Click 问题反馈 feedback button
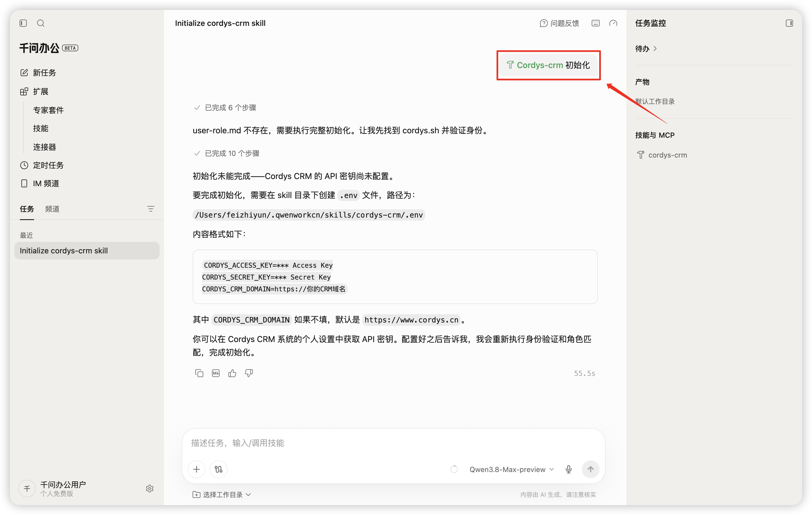The width and height of the screenshot is (812, 515). click(559, 23)
